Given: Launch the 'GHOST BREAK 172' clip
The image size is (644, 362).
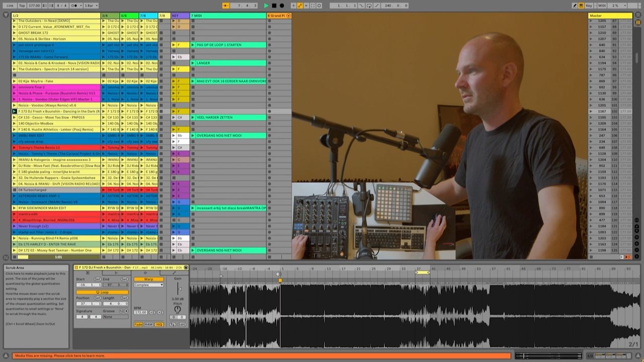Looking at the screenshot, I should pos(14,33).
